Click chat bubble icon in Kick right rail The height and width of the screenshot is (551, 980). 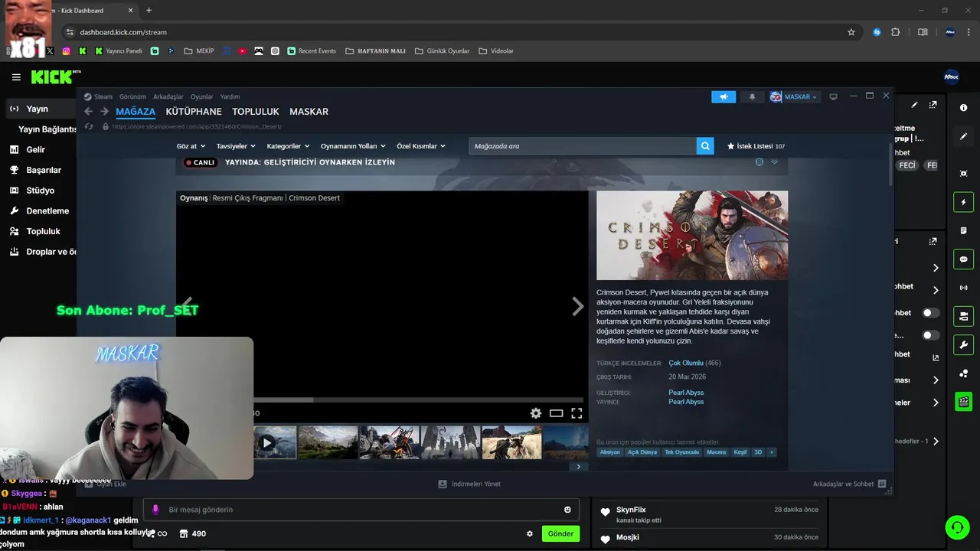coord(964,259)
